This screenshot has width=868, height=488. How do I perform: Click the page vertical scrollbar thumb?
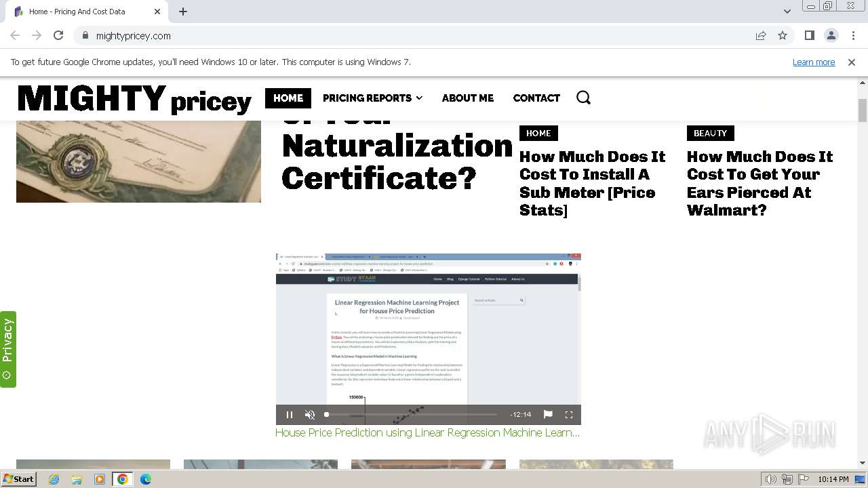pos(863,110)
